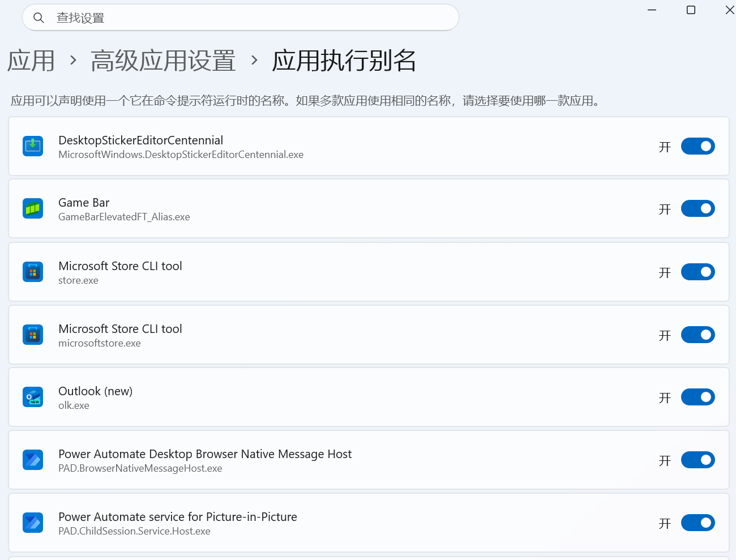This screenshot has height=560, width=736.
Task: Disable the Game Bar alias toggle
Action: tap(698, 208)
